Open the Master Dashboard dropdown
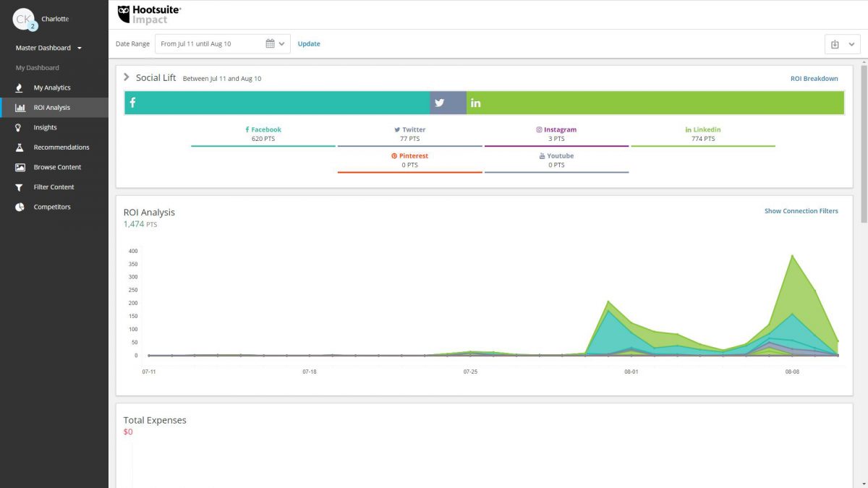868x488 pixels. (48, 48)
